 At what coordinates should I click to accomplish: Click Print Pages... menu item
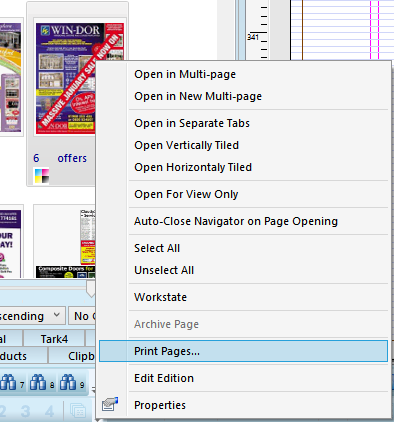click(x=243, y=351)
